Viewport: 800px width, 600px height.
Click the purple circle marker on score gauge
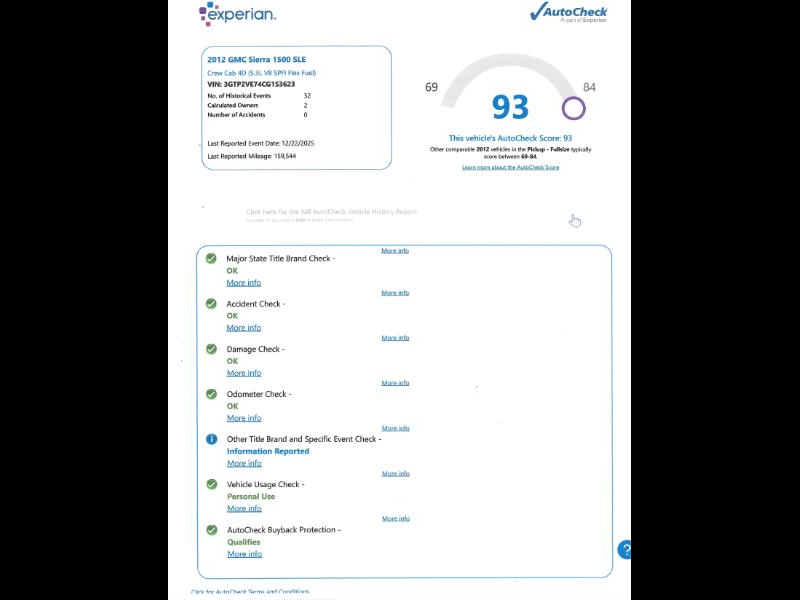click(x=573, y=108)
